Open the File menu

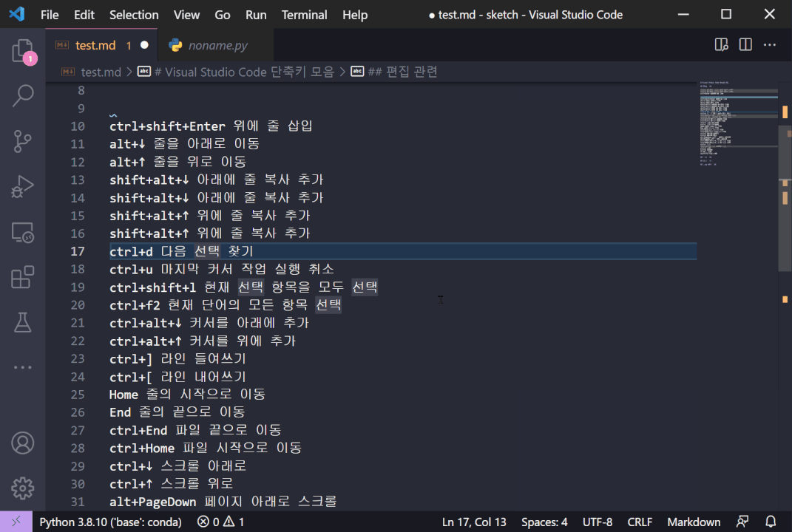click(50, 15)
